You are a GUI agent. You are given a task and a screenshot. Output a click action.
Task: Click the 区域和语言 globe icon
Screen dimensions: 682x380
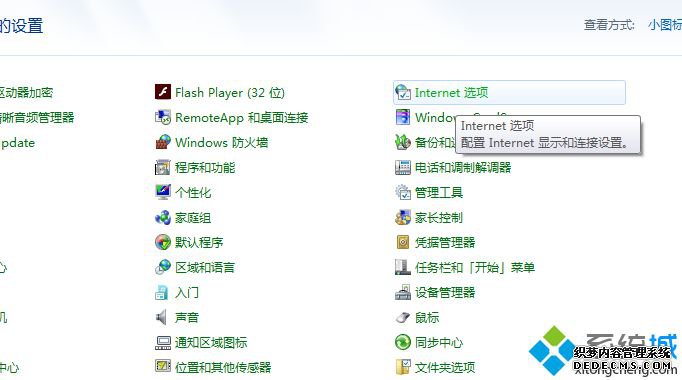tap(163, 267)
